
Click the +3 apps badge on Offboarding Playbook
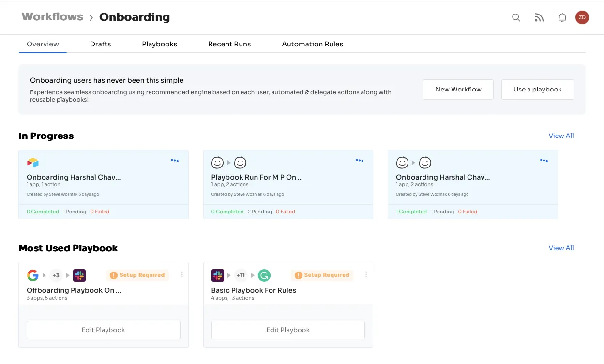56,275
